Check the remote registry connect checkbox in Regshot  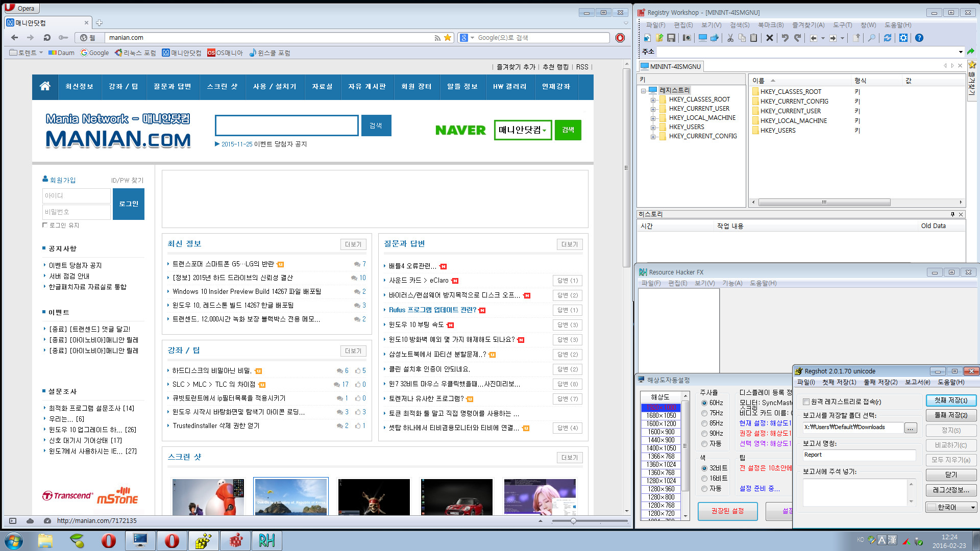[806, 402]
